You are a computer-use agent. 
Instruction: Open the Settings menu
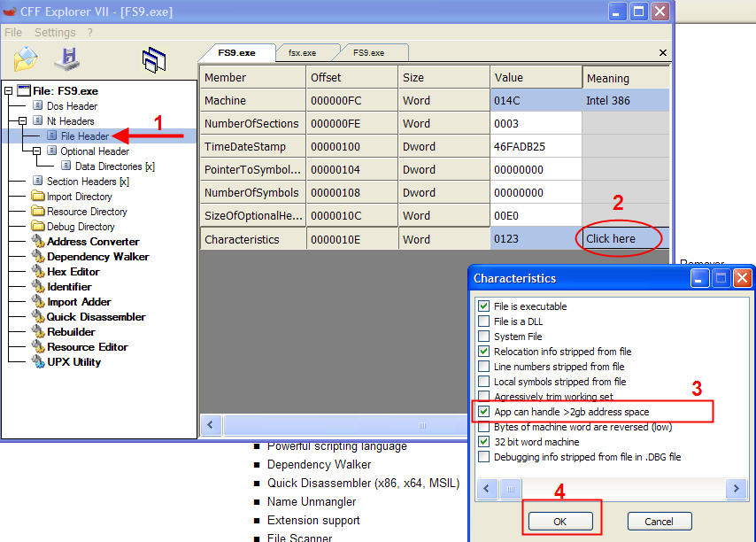(54, 32)
